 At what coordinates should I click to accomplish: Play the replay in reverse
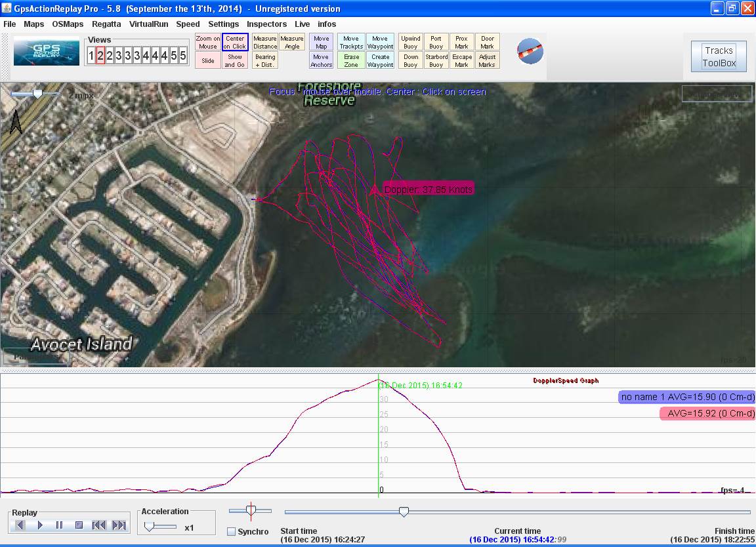pos(20,525)
